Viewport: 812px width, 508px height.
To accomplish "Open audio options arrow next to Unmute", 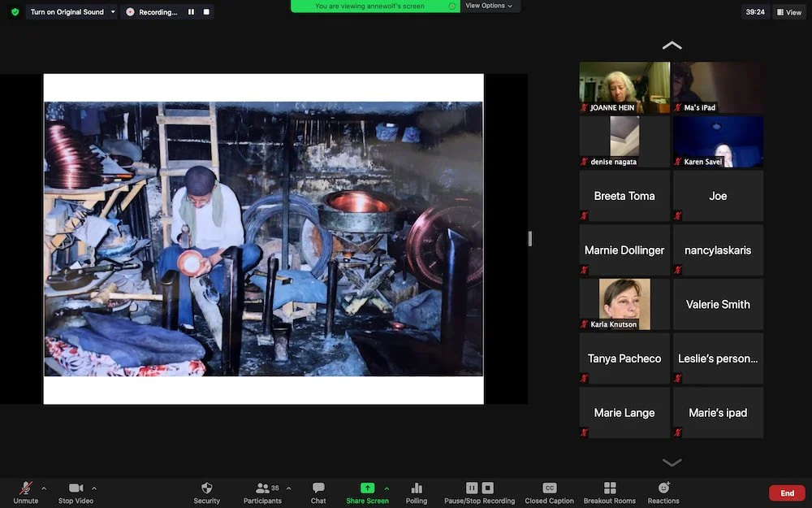I will click(44, 488).
